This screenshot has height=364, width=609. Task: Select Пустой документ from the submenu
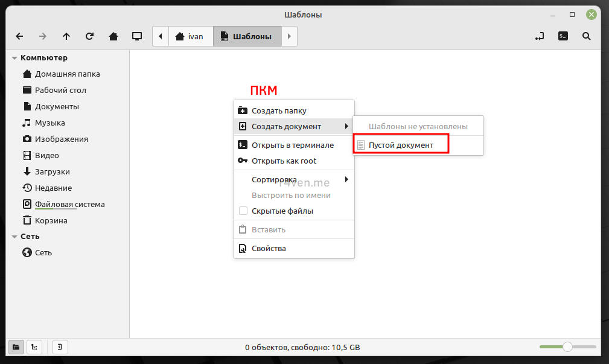tap(401, 145)
